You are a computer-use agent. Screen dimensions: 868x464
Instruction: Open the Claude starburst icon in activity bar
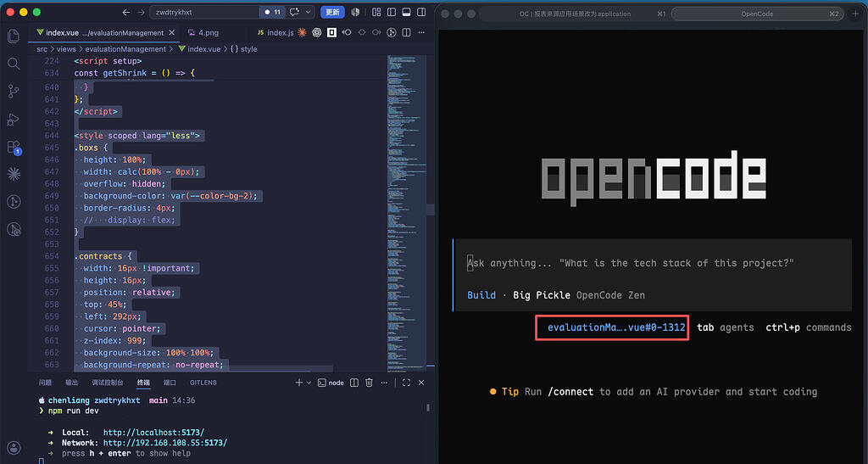pyautogui.click(x=14, y=174)
